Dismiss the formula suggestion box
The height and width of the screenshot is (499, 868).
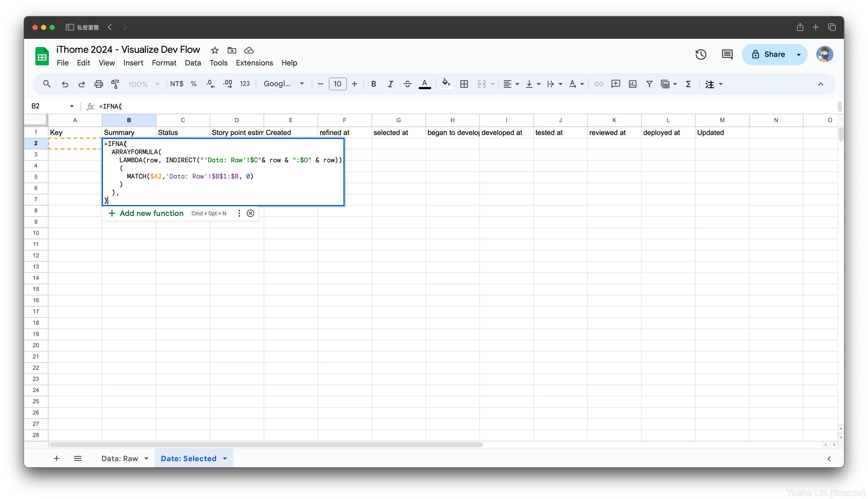click(251, 213)
